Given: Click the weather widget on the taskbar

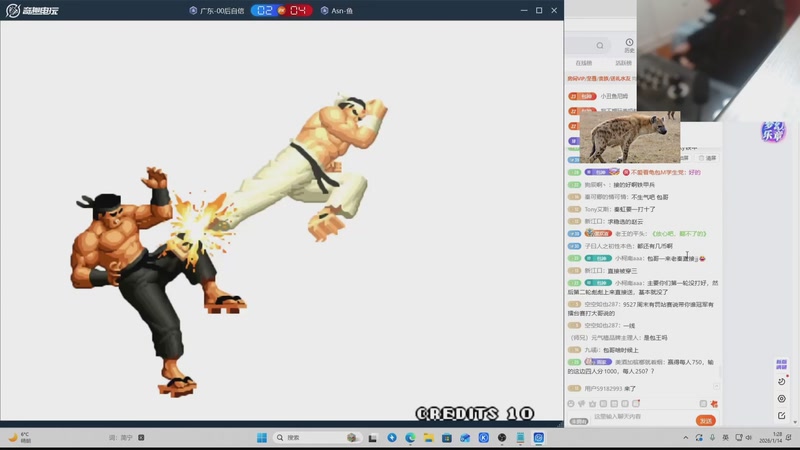Looking at the screenshot, I should pyautogui.click(x=20, y=437).
